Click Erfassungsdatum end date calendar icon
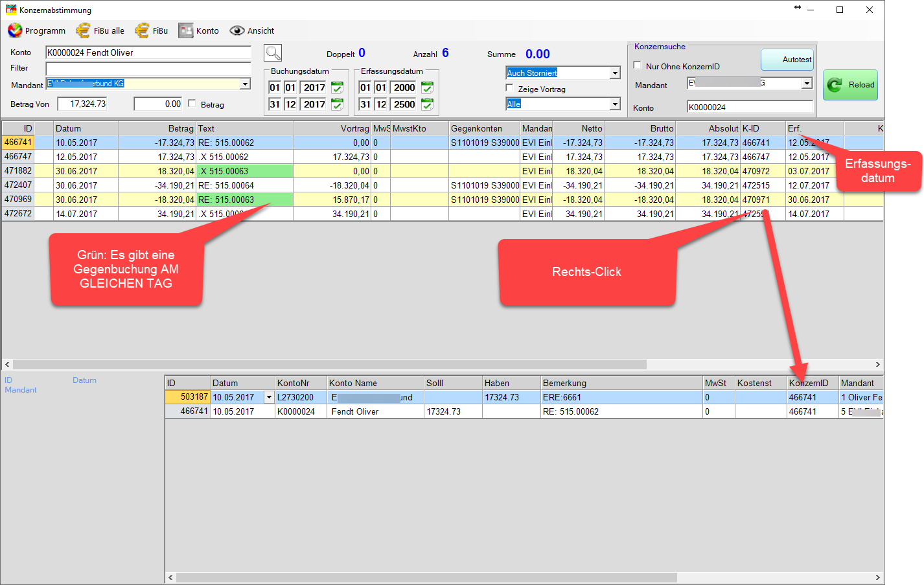The image size is (924, 585). point(427,104)
